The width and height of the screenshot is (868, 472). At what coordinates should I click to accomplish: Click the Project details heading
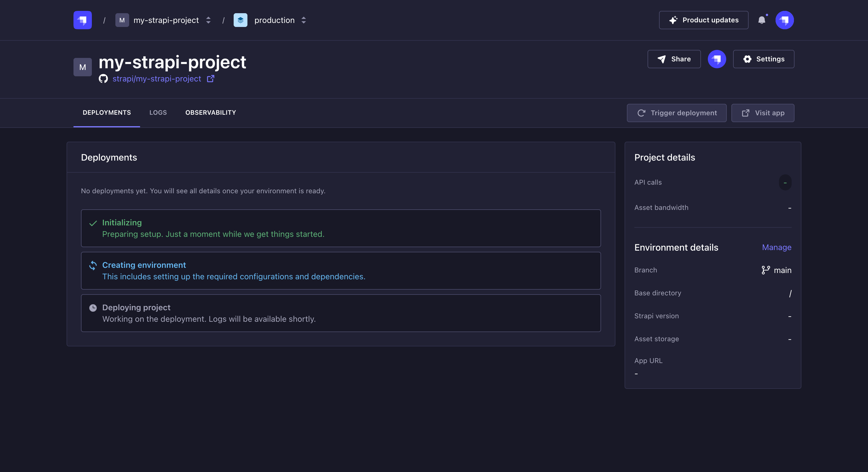[664, 157]
